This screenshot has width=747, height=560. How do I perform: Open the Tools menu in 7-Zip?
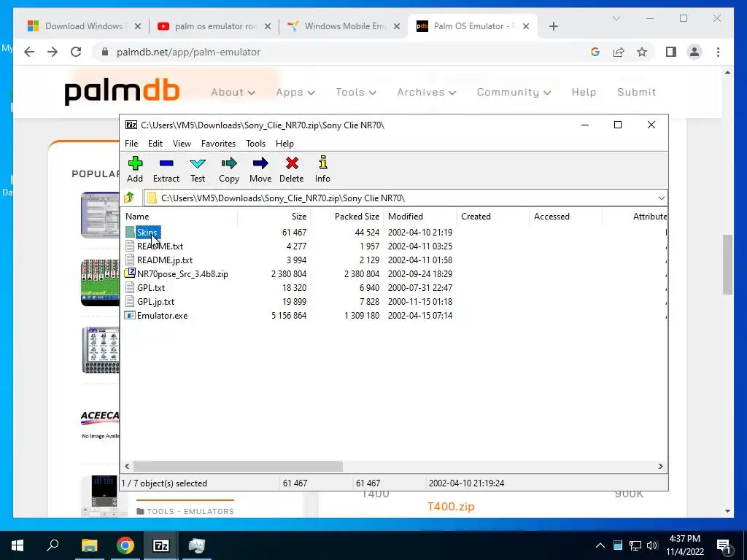255,144
